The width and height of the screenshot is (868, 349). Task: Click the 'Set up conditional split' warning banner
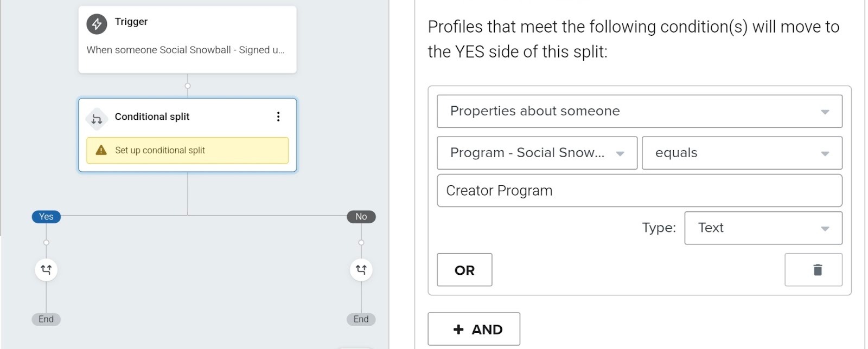[188, 150]
